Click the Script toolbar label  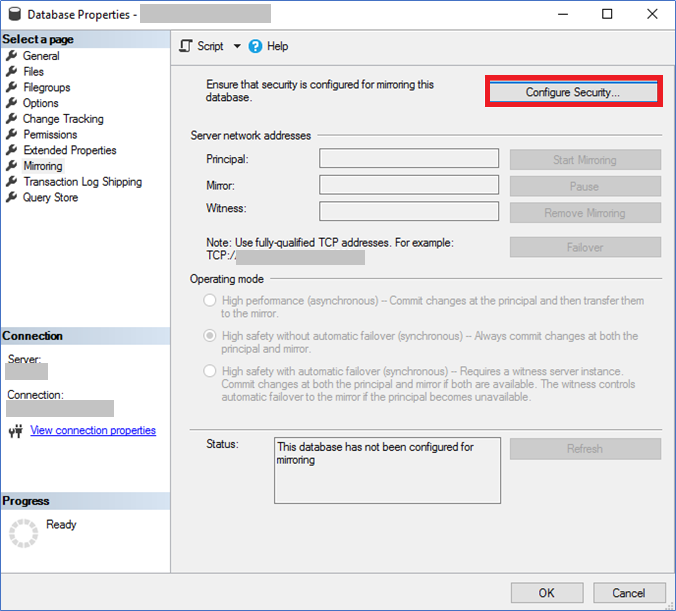pos(210,46)
